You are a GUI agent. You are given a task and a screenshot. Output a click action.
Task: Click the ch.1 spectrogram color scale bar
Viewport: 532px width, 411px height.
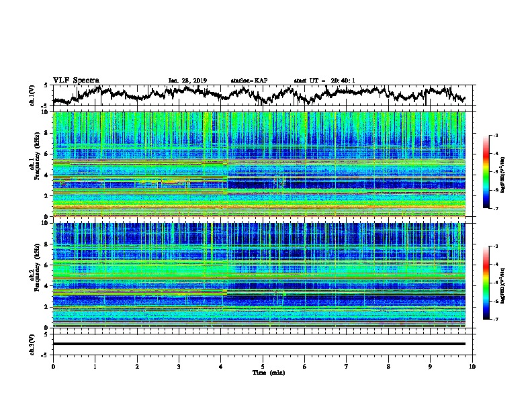tap(486, 172)
